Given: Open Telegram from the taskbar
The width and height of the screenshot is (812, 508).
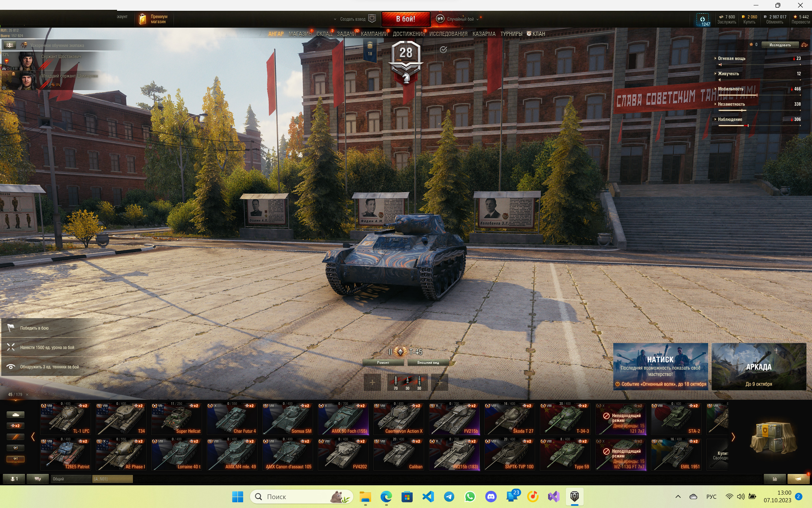Looking at the screenshot, I should (449, 496).
